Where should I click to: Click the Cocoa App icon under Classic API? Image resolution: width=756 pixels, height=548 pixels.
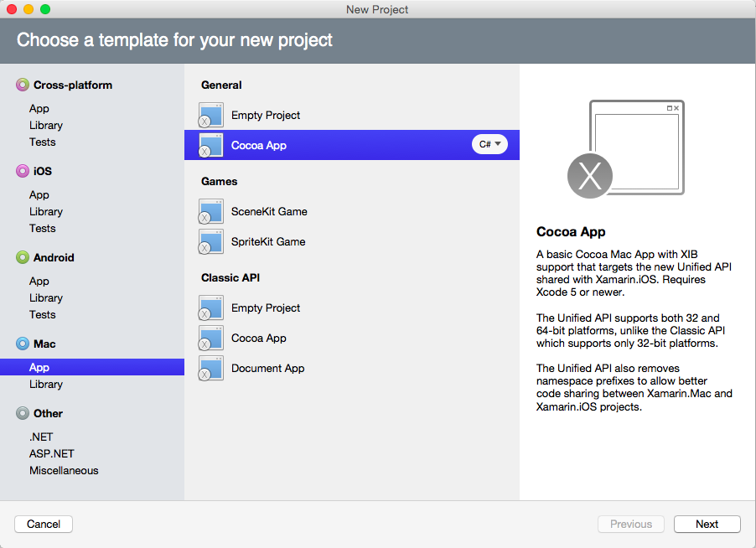[x=210, y=338]
